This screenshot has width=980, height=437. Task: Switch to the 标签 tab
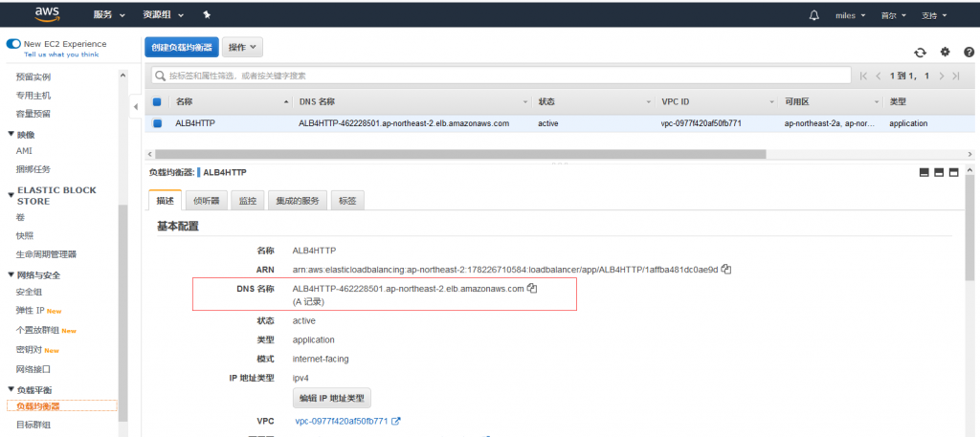click(347, 201)
